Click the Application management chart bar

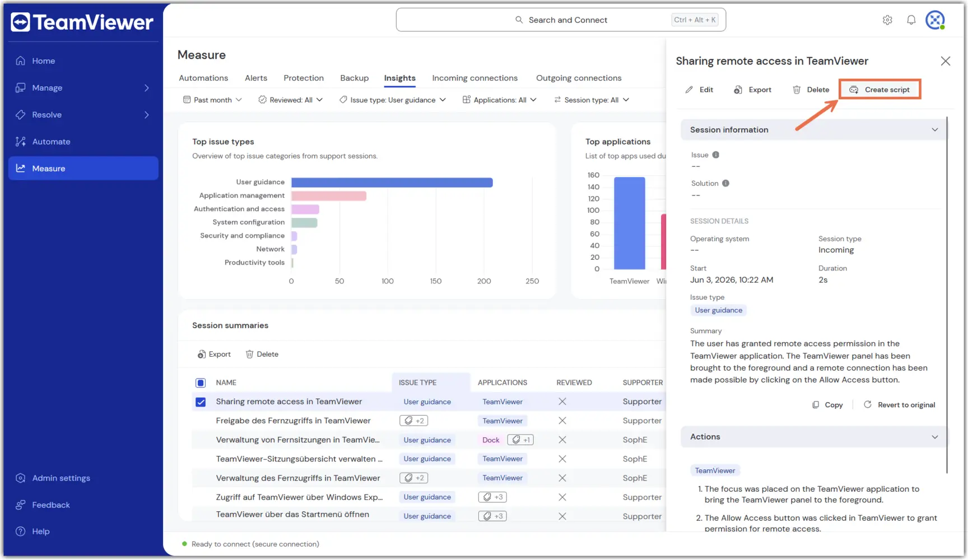pyautogui.click(x=329, y=196)
